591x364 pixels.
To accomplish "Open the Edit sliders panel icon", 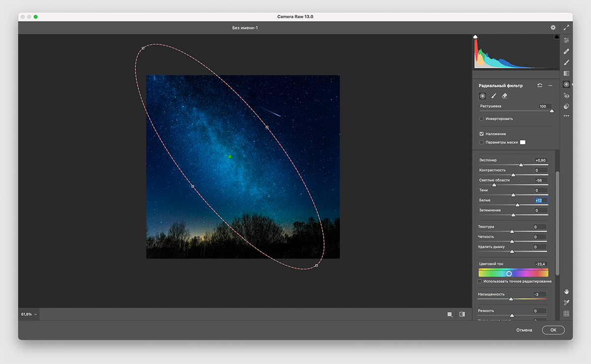I will [566, 40].
